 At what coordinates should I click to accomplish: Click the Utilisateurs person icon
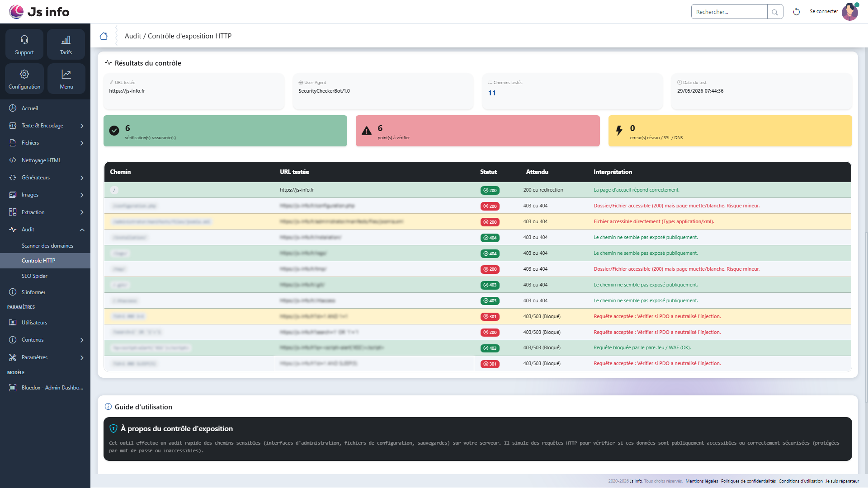[x=13, y=323]
